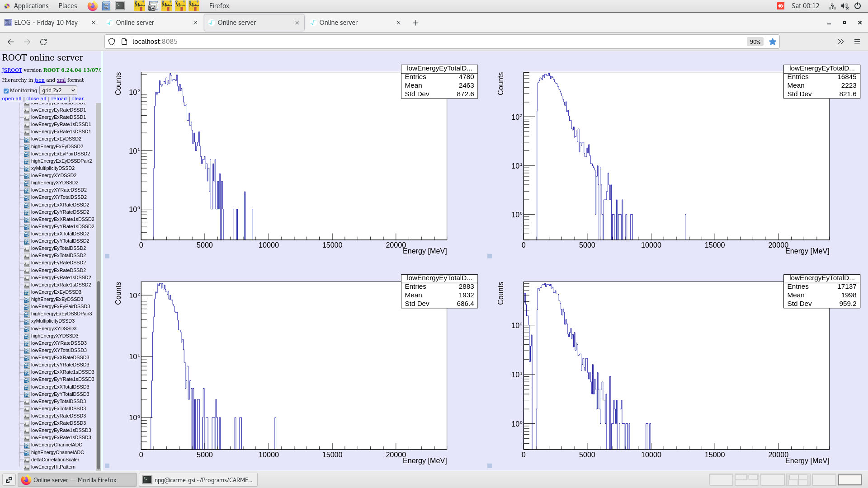Click the histogram icon beside lowEnergyChannelADC

[27, 445]
